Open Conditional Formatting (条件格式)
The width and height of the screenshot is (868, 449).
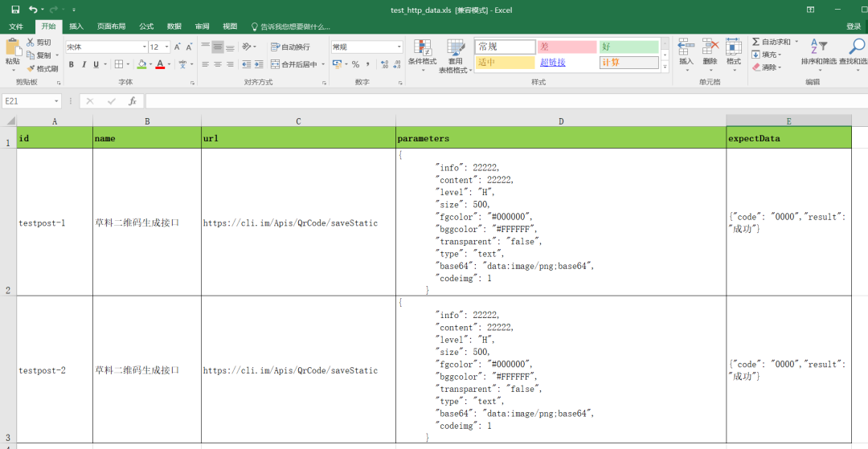423,56
